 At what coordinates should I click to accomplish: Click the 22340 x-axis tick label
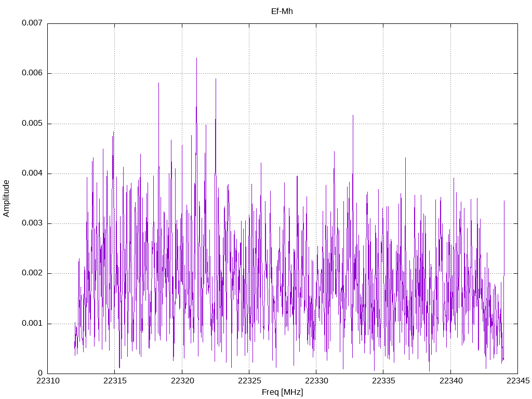click(451, 381)
